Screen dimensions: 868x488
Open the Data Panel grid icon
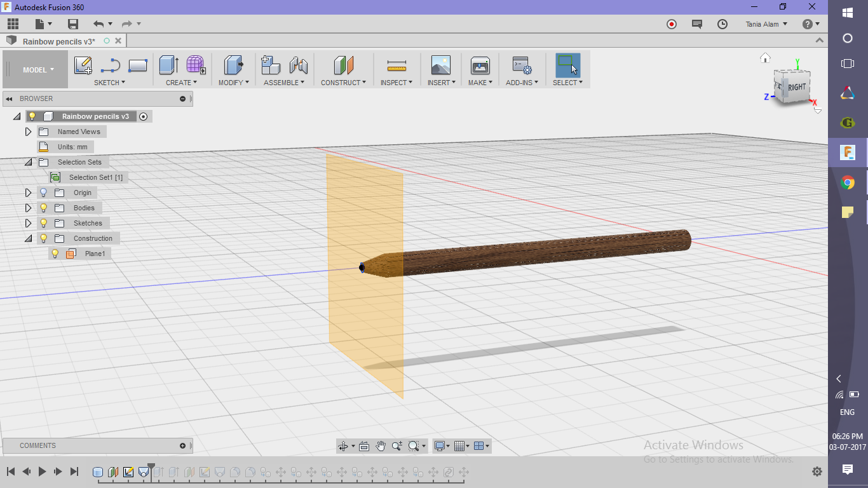click(13, 24)
